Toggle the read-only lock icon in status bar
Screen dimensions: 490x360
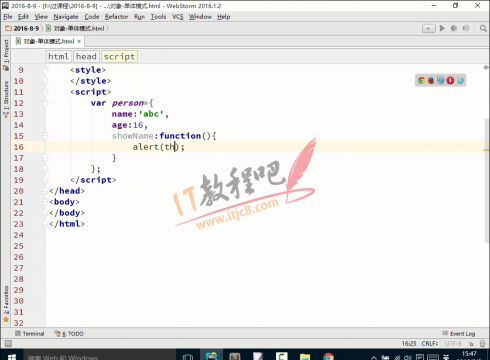point(471,344)
